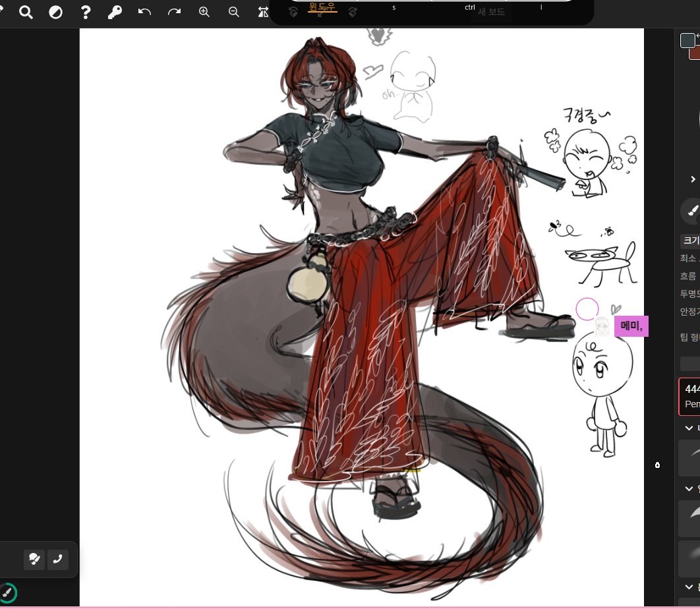The height and width of the screenshot is (609, 700).
Task: Flip the canvas view horizontally
Action: tap(263, 12)
